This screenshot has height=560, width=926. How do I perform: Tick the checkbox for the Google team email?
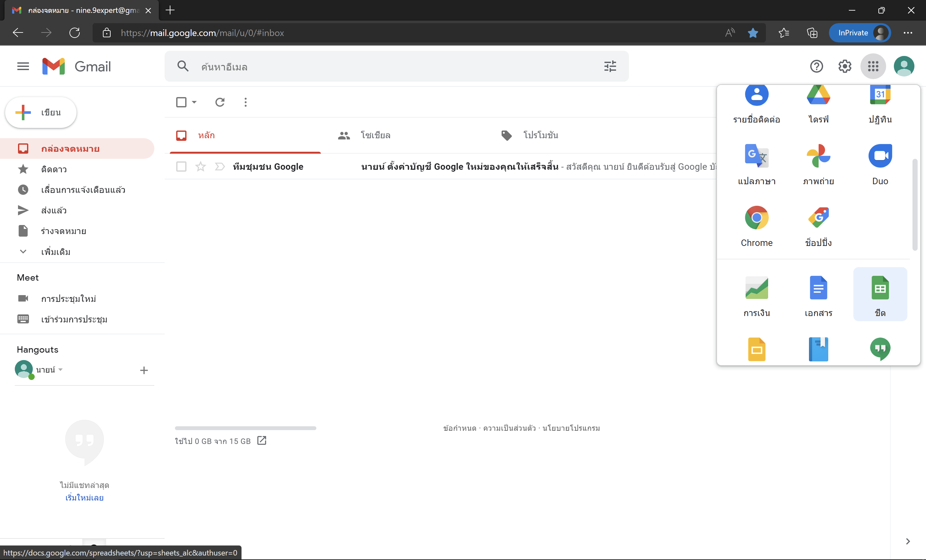pos(181,167)
